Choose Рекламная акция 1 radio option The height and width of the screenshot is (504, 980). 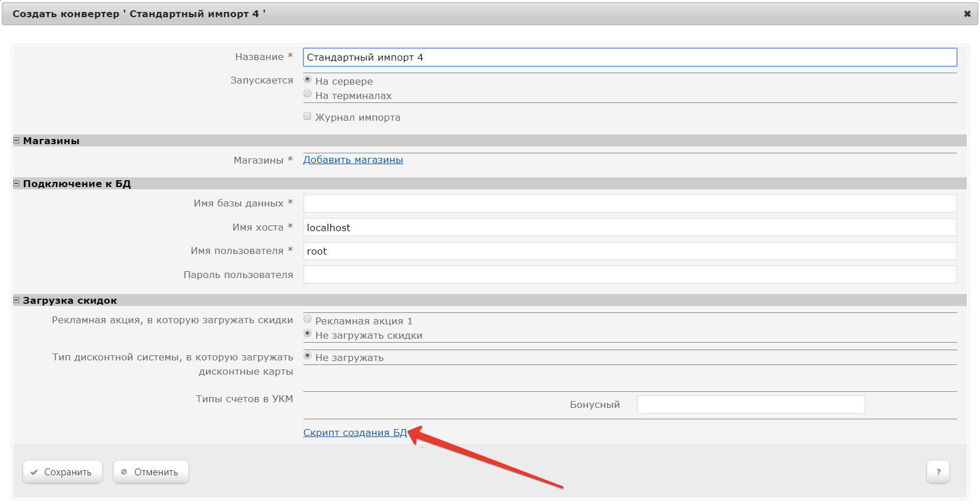coord(307,319)
